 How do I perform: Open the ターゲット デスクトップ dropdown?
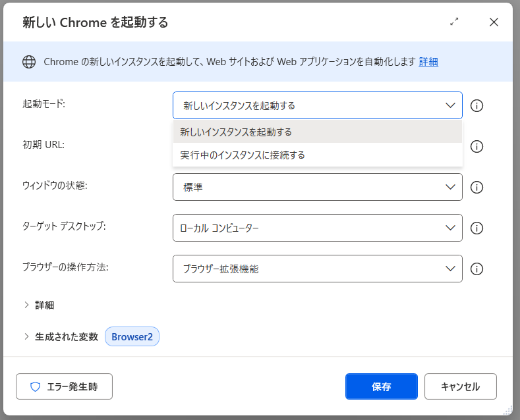318,228
